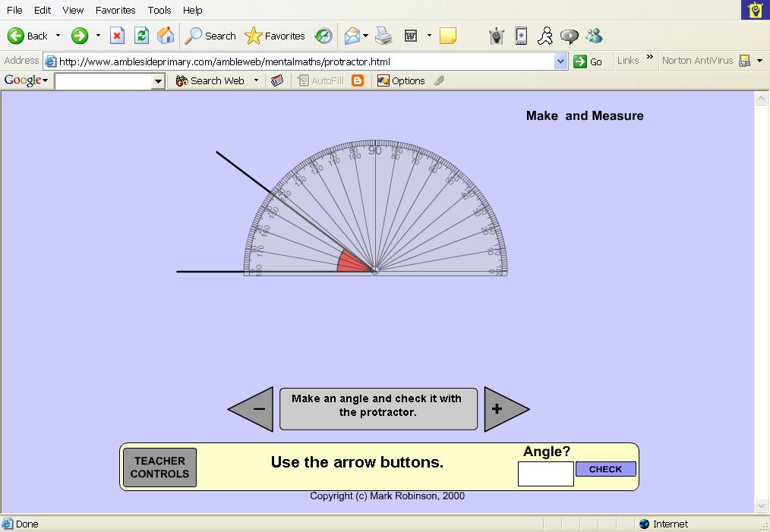Click the Google toolbar news icon
The height and width of the screenshot is (532, 770).
tap(277, 80)
